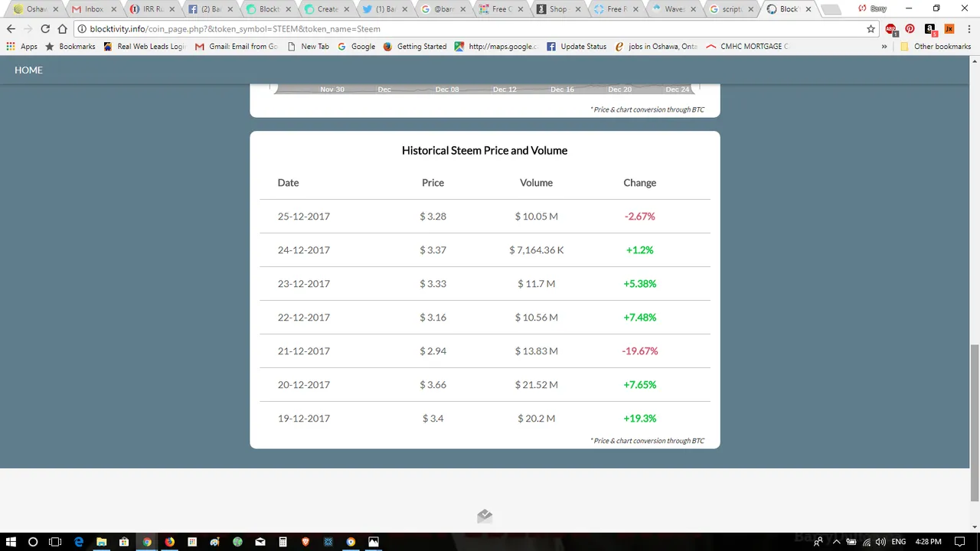Open Gmail: Email from Google bookmark
980x551 pixels.
tap(237, 47)
